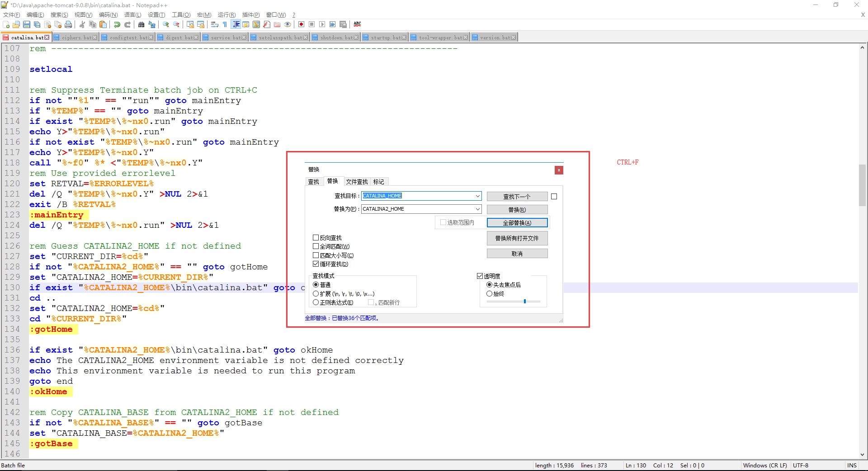Viewport: 868px width, 471px height.
Task: Zoom out using the toolbar magnifier
Action: pyautogui.click(x=176, y=24)
